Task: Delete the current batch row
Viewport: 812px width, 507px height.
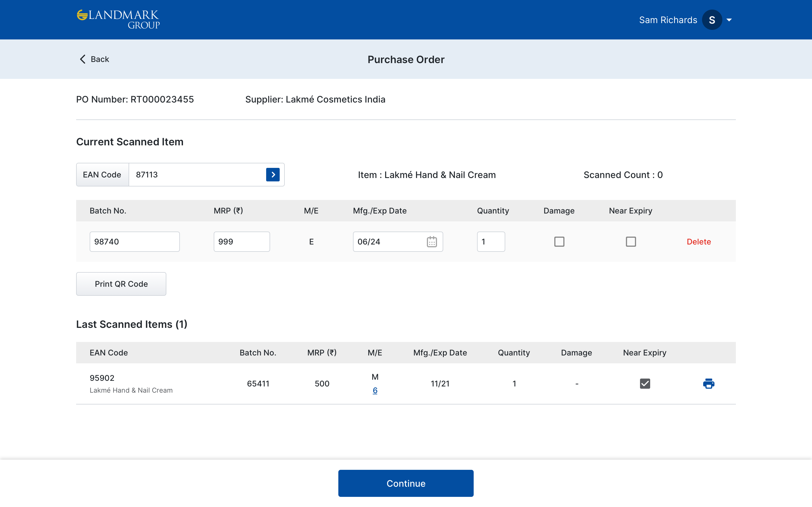Action: (x=699, y=242)
